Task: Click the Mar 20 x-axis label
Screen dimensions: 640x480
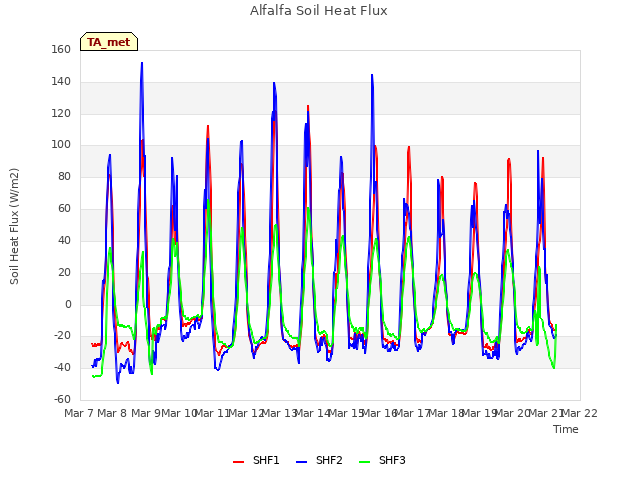Action: click(x=513, y=413)
